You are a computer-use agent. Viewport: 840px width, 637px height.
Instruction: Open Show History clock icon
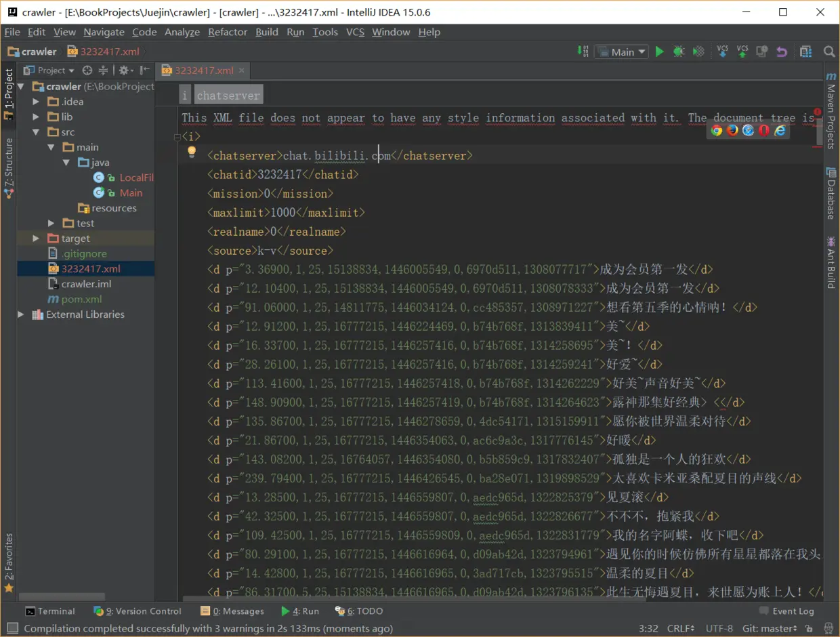pyautogui.click(x=762, y=52)
